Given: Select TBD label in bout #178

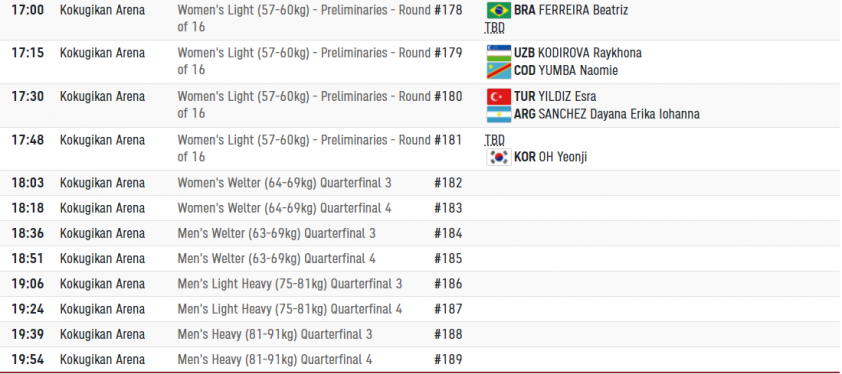Looking at the screenshot, I should (x=495, y=27).
